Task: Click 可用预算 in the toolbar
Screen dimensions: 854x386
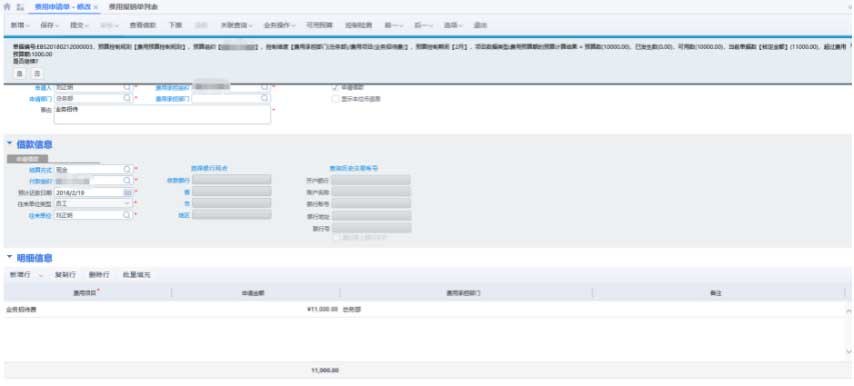Action: 319,25
